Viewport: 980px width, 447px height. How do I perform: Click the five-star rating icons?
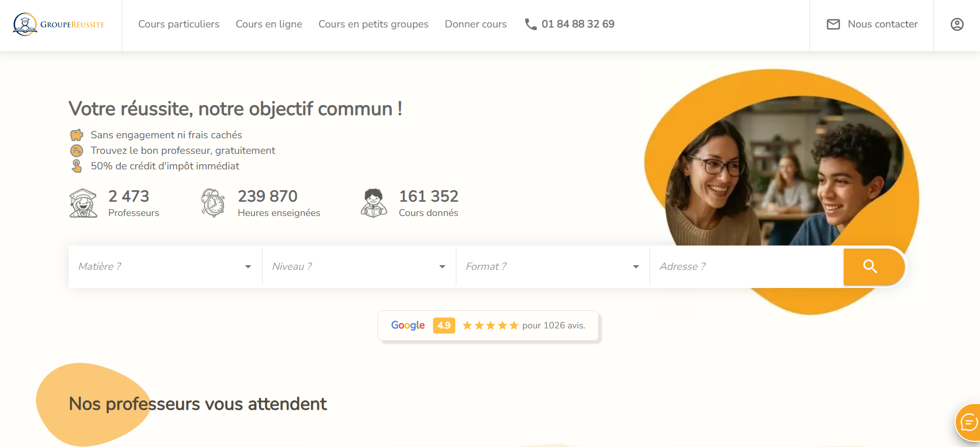click(x=491, y=325)
